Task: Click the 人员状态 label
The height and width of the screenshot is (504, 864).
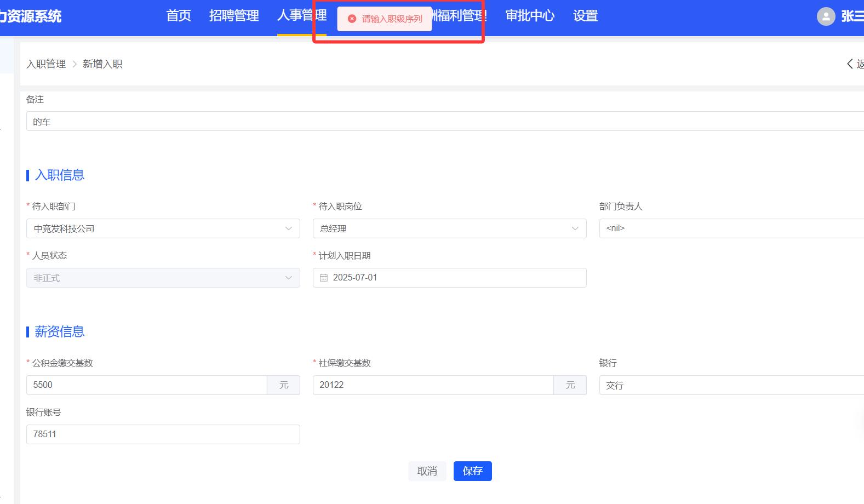Action: click(x=49, y=256)
